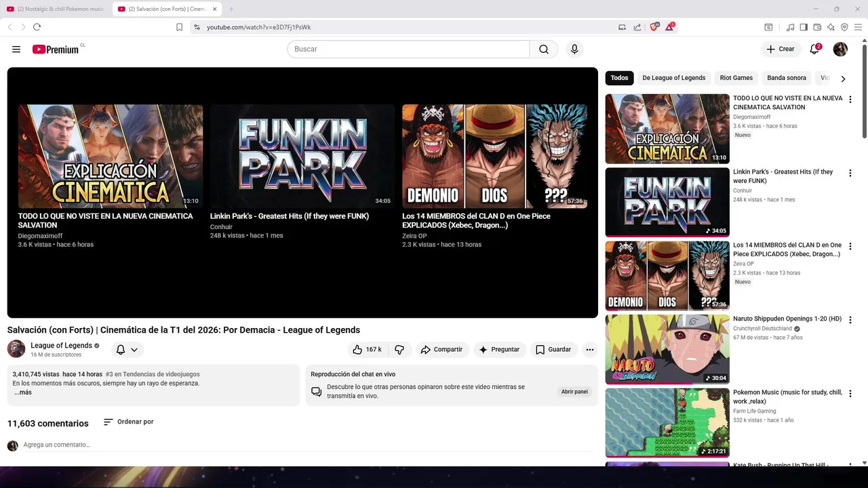Viewport: 868px width, 488px height.
Task: Click the share page icon in address bar
Action: [637, 27]
